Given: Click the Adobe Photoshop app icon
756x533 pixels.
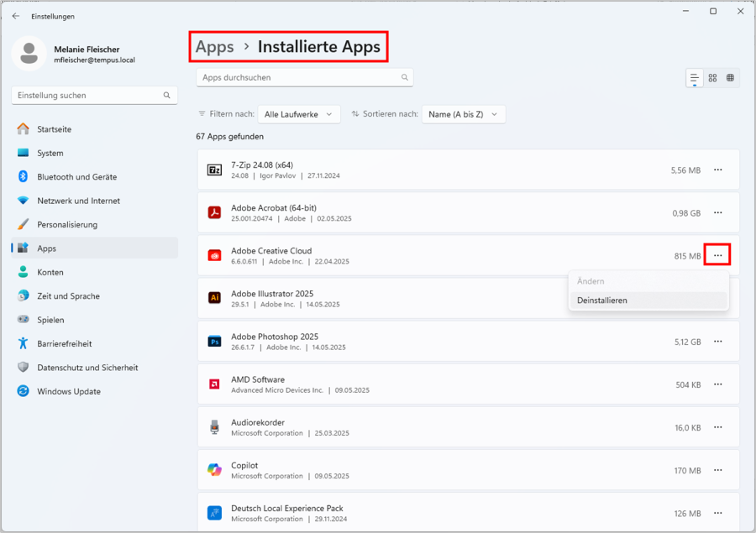Looking at the screenshot, I should click(214, 341).
